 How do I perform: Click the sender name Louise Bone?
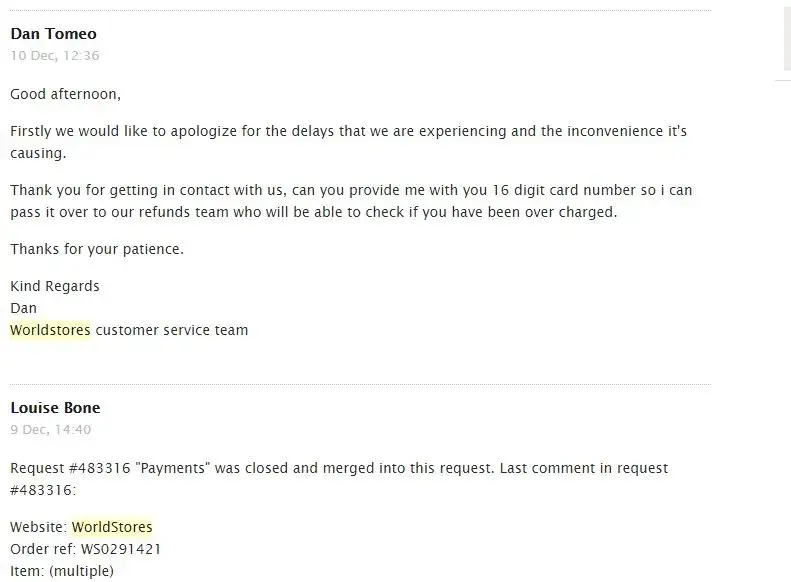point(55,408)
